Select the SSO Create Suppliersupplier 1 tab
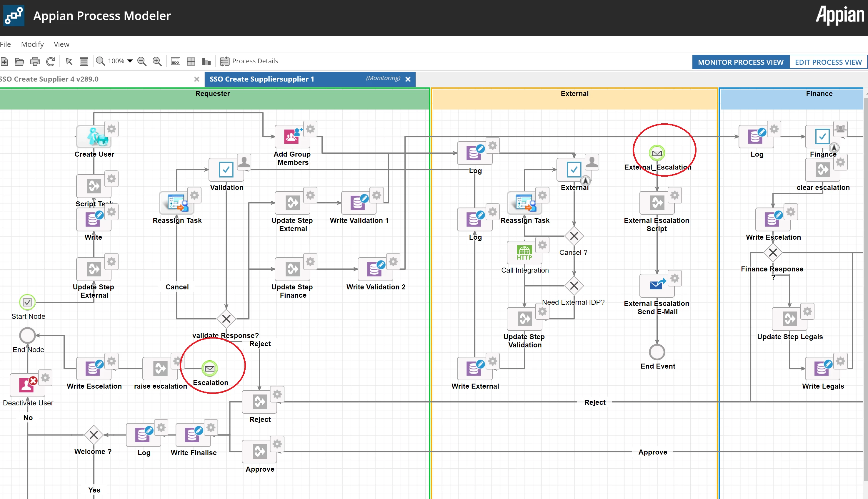The height and width of the screenshot is (499, 868). pyautogui.click(x=310, y=79)
